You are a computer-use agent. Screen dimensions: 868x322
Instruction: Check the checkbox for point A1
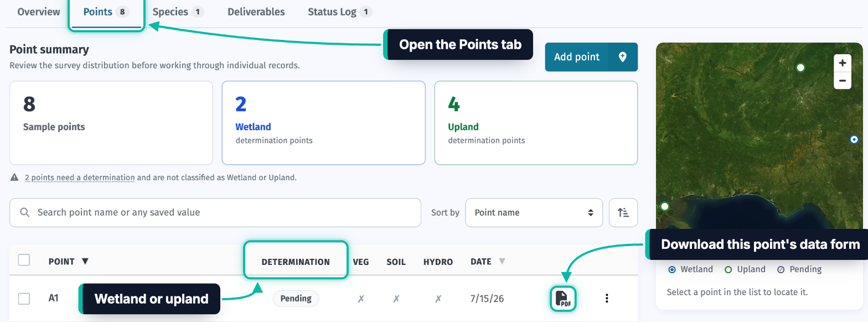point(24,299)
